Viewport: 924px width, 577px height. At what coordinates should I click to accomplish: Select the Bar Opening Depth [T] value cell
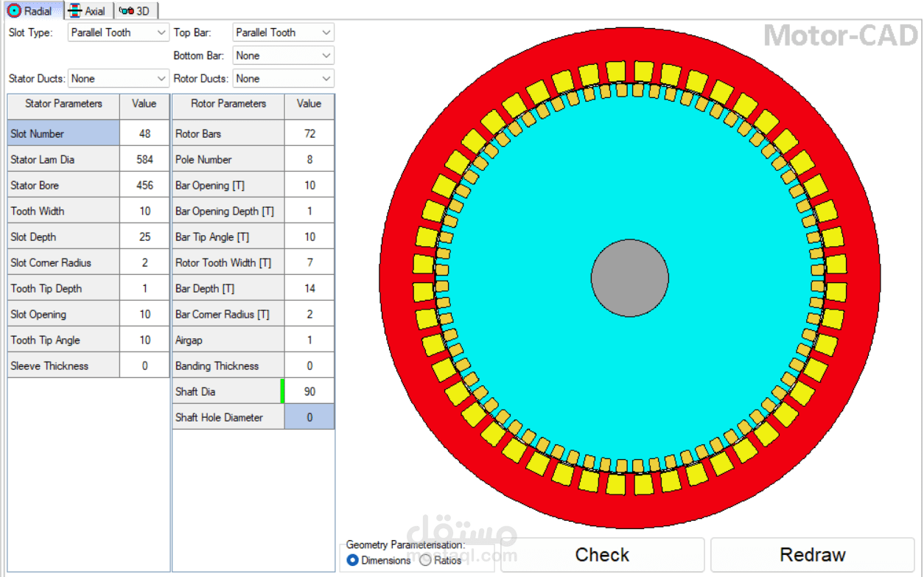pyautogui.click(x=309, y=211)
